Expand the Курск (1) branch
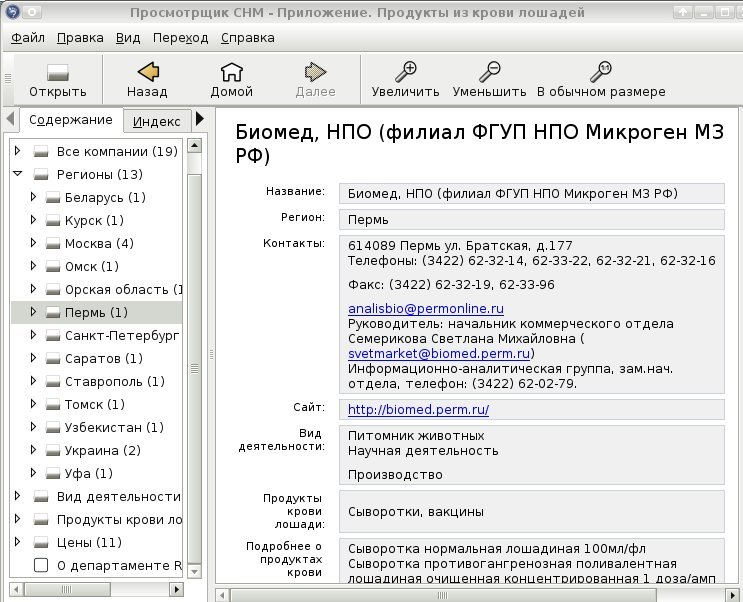743x602 pixels. point(33,219)
